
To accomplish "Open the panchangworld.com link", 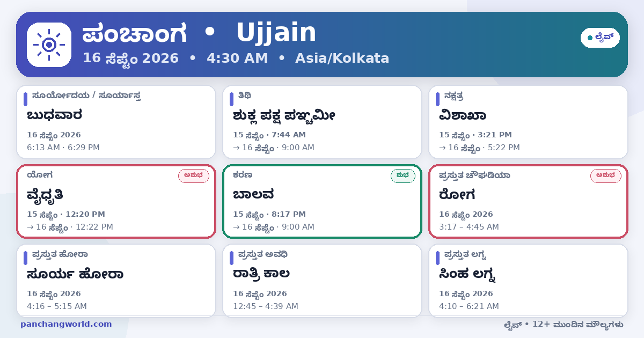I will [x=66, y=324].
